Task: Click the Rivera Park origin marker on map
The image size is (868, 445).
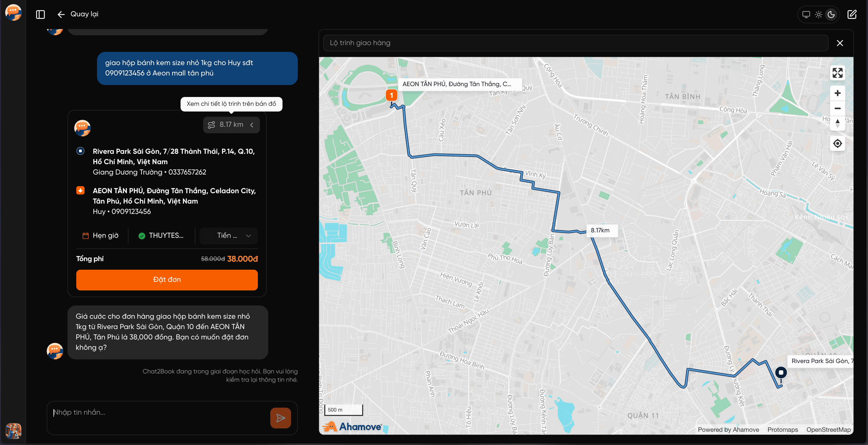Action: (781, 373)
